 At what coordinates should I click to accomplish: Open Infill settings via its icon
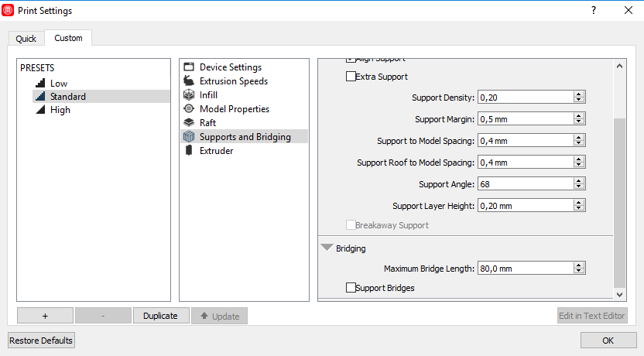coord(188,95)
